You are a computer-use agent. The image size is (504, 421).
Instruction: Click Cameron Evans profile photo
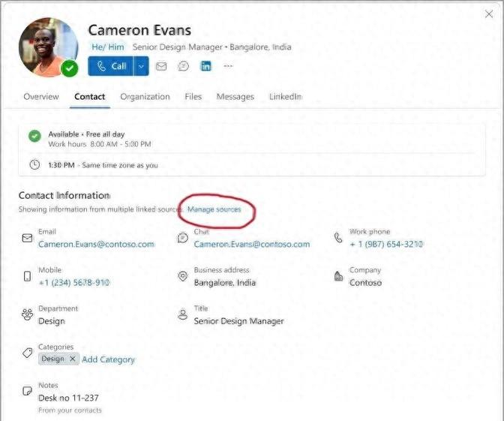pyautogui.click(x=48, y=47)
